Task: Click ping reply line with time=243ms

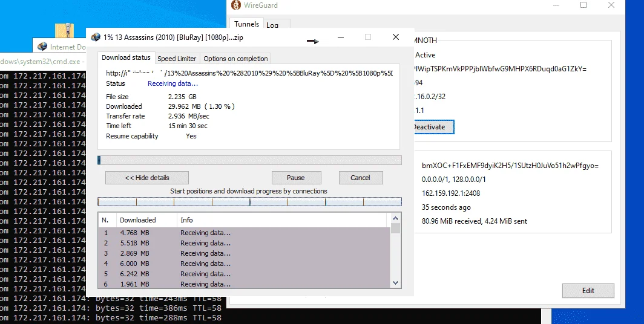Action: (x=111, y=299)
